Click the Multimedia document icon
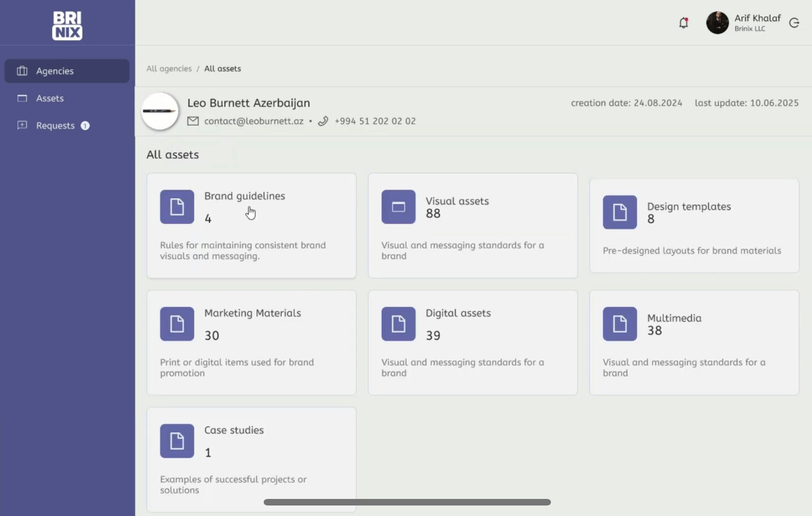This screenshot has height=516, width=812. pos(620,324)
